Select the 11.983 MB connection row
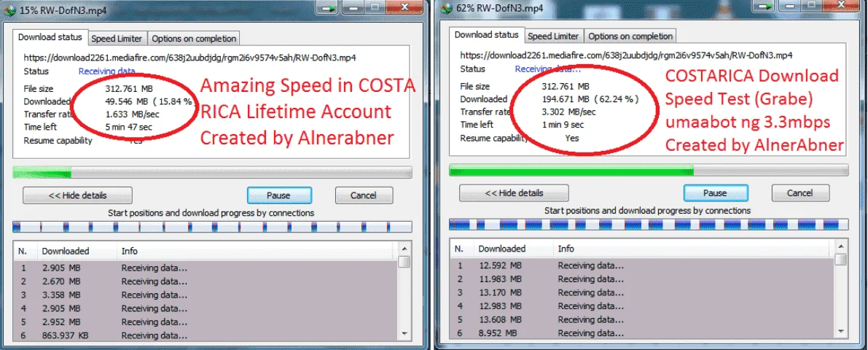The height and width of the screenshot is (350, 868). [642, 279]
